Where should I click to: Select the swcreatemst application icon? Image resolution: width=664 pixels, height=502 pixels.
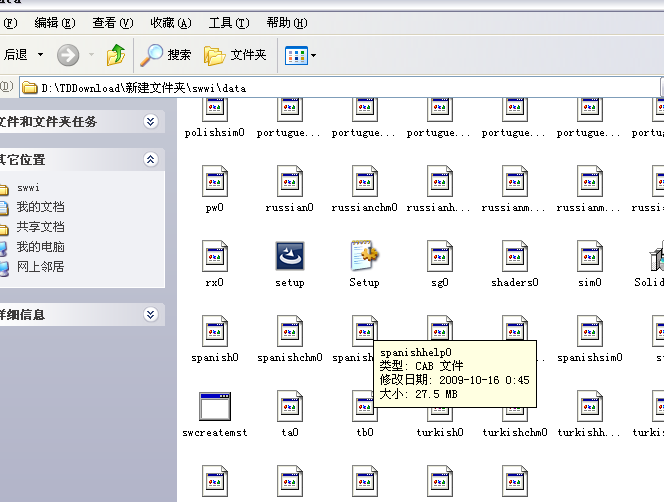tap(214, 407)
